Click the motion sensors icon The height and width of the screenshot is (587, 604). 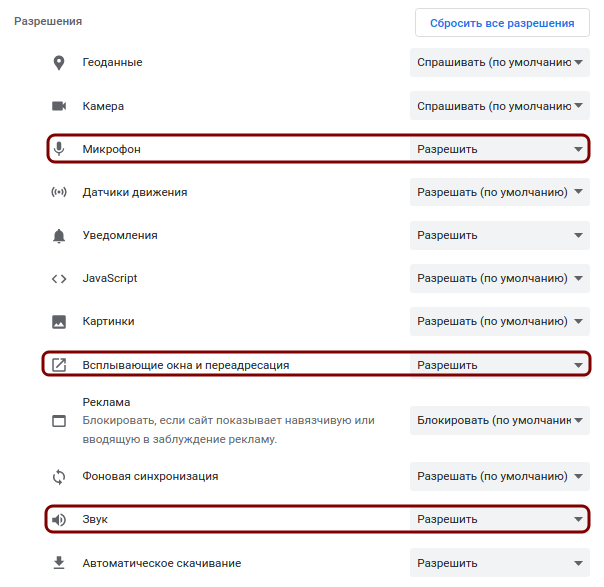point(59,192)
